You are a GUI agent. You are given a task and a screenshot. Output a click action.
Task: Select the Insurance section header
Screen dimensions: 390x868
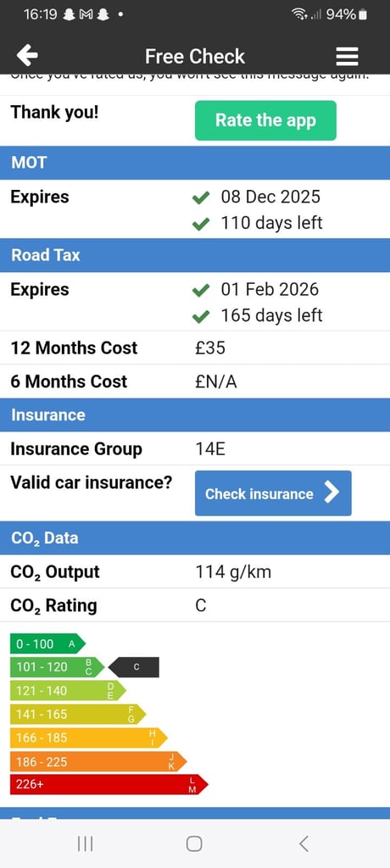click(x=195, y=415)
